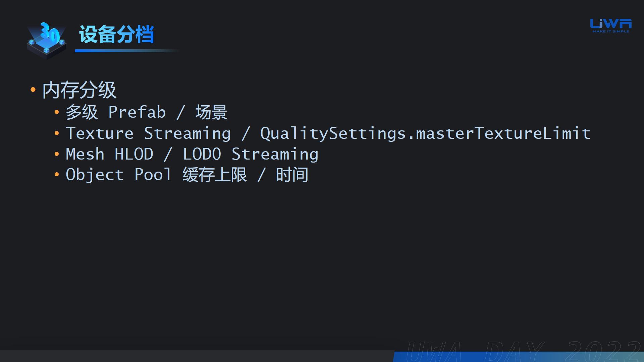Select the slide title 设备分档
644x362 pixels.
[116, 34]
